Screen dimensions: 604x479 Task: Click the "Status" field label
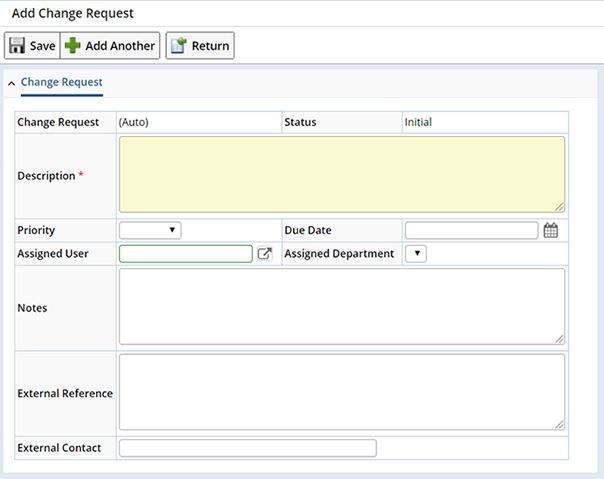[x=300, y=122]
